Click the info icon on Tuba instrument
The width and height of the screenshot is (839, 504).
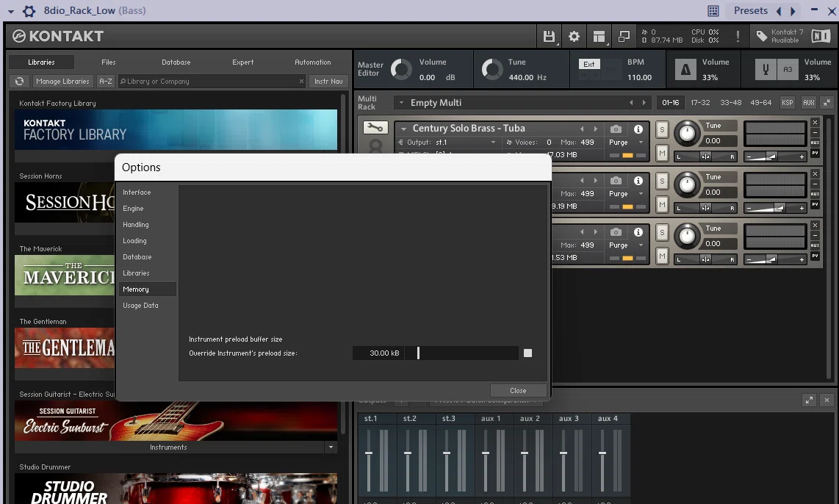point(638,129)
